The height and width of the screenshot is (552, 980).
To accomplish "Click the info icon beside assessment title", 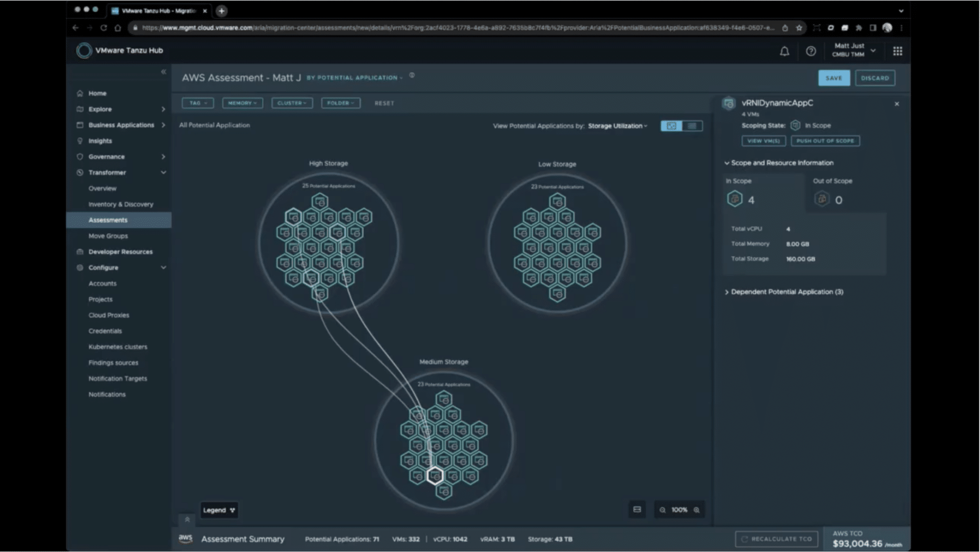I will 412,76.
